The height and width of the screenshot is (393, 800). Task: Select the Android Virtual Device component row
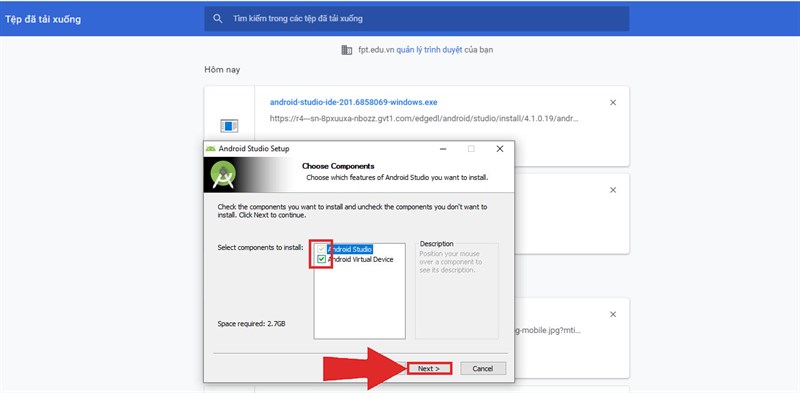tap(361, 259)
